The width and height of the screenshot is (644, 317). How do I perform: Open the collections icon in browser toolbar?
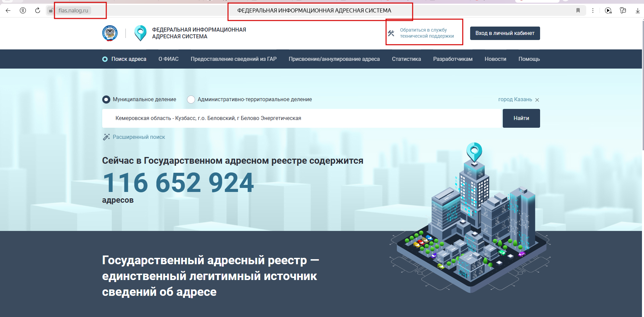[623, 10]
